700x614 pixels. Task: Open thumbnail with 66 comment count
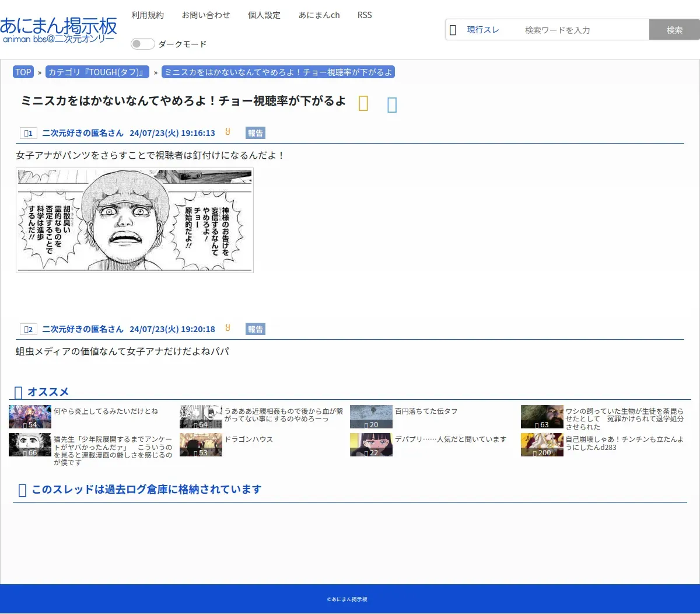point(30,445)
